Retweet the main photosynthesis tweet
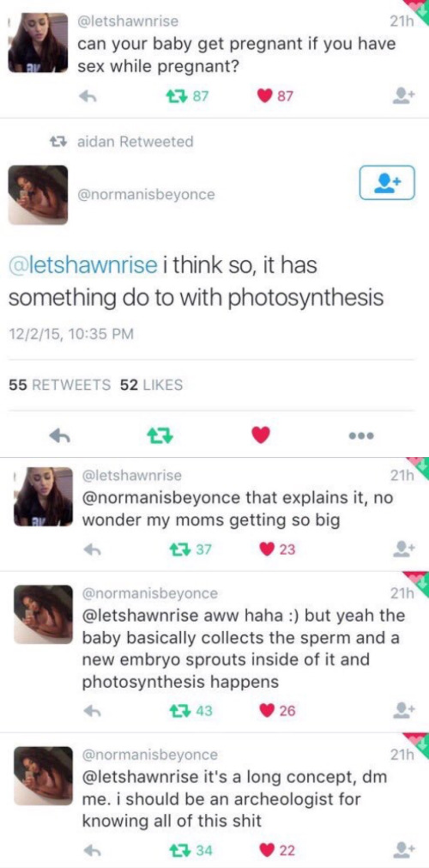Viewport: 429px width, 868px height. pyautogui.click(x=160, y=435)
